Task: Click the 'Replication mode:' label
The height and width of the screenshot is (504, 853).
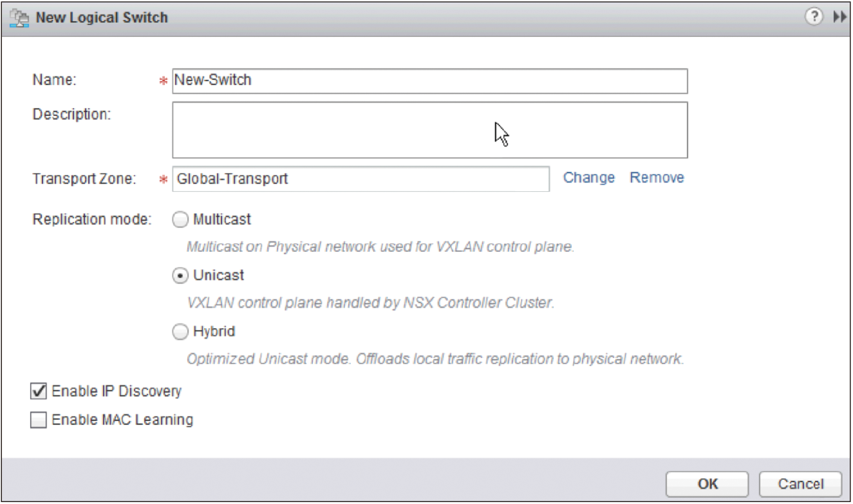Action: pos(92,219)
